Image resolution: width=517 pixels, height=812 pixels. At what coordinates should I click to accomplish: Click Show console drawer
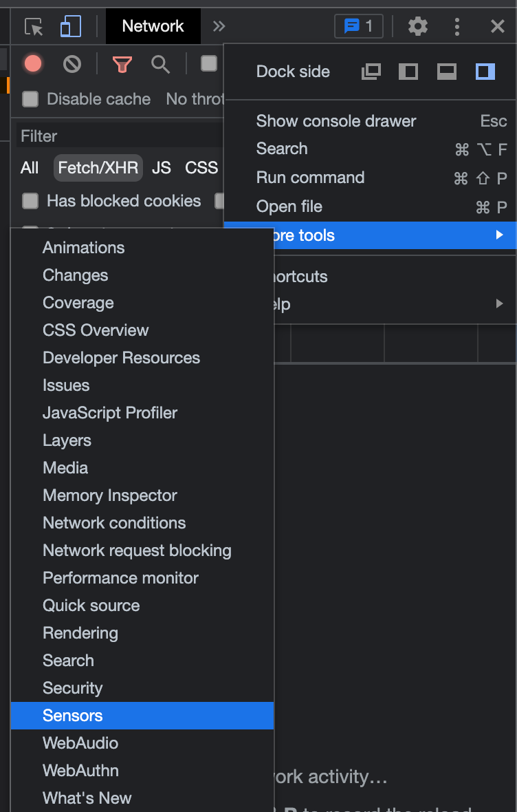[335, 121]
